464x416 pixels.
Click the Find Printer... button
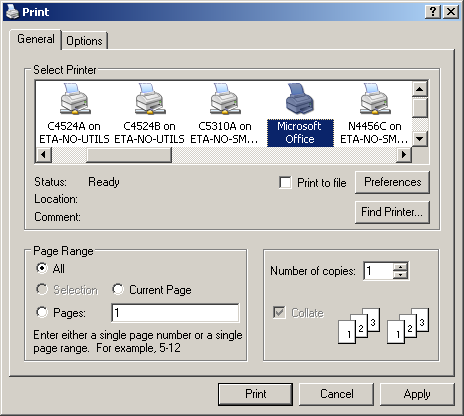(392, 212)
